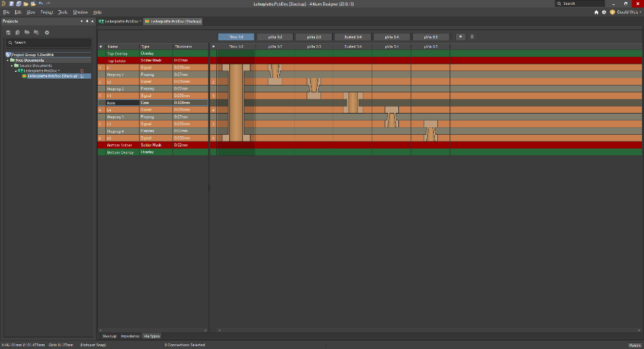Click the Buried 3:4 via drawing in core
Screen dimensions: 644x349
[x=353, y=103]
